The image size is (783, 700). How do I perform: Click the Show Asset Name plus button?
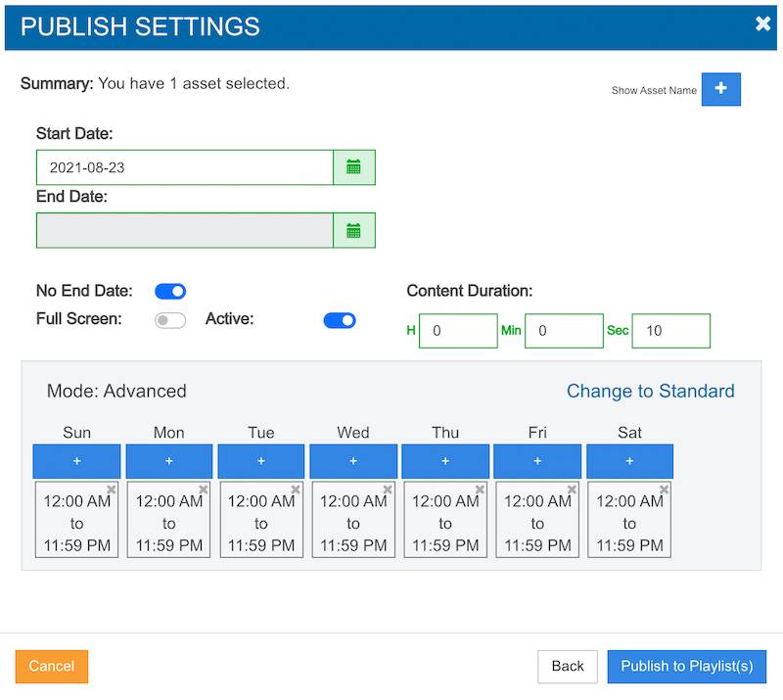[720, 89]
